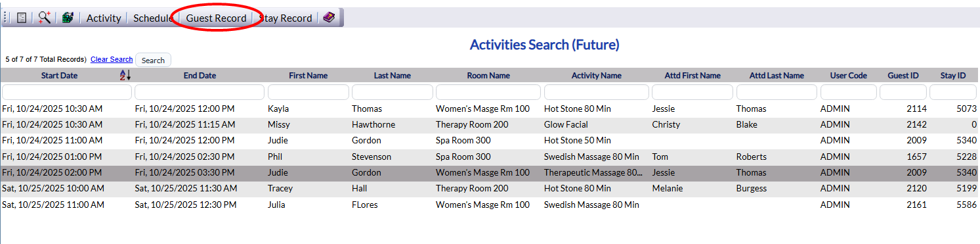Click the Search button
This screenshot has height=244, width=980.
pyautogui.click(x=153, y=60)
